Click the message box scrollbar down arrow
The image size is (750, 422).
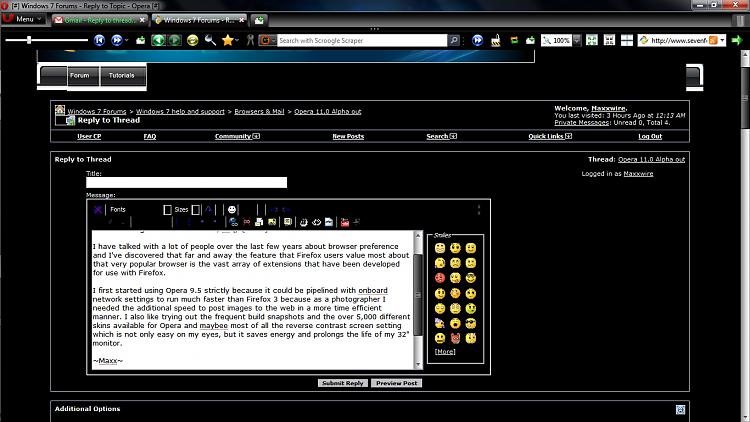pos(419,365)
